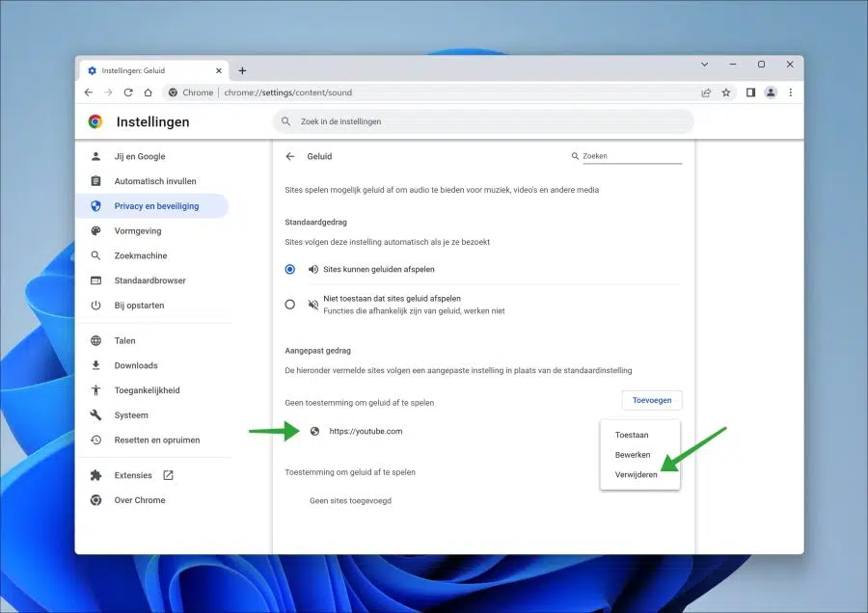Choose Bewerken in the context menu
The image size is (868, 613).
click(x=640, y=455)
